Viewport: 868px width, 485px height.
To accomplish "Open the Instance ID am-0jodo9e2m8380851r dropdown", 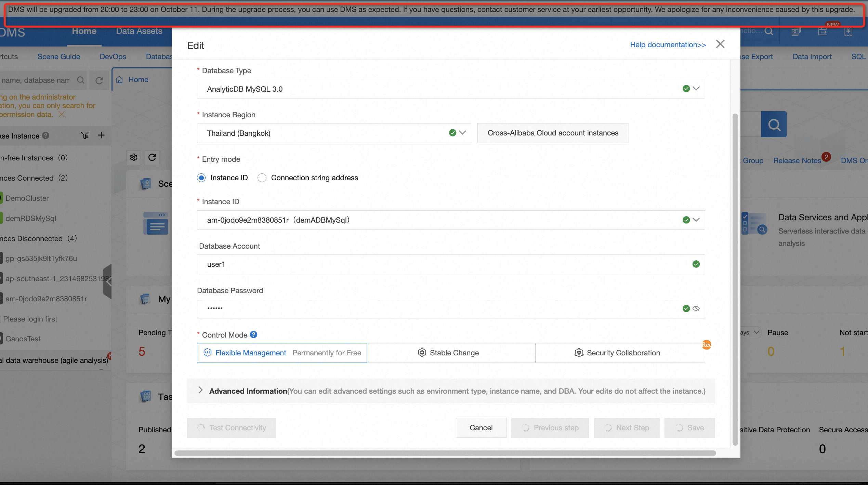I will (451, 220).
